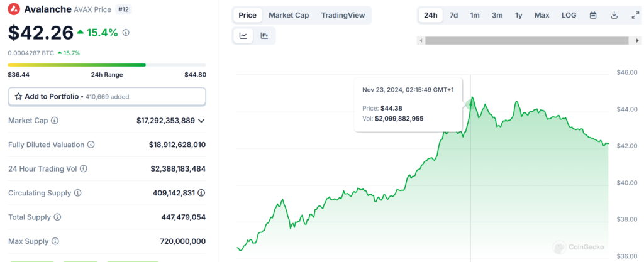This screenshot has height=262, width=644.
Task: Click the line chart view icon
Action: pos(243,36)
